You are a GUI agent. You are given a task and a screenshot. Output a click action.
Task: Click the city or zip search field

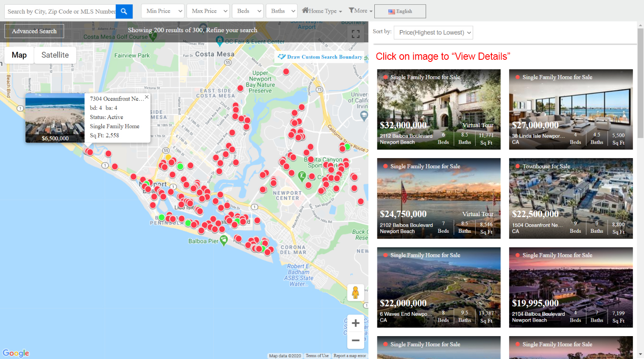point(60,11)
